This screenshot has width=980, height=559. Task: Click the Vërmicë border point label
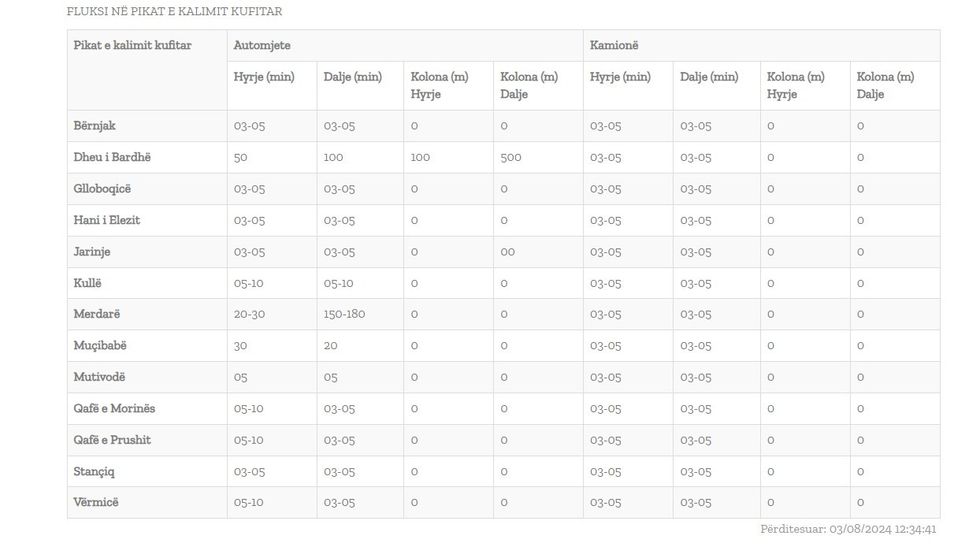96,502
